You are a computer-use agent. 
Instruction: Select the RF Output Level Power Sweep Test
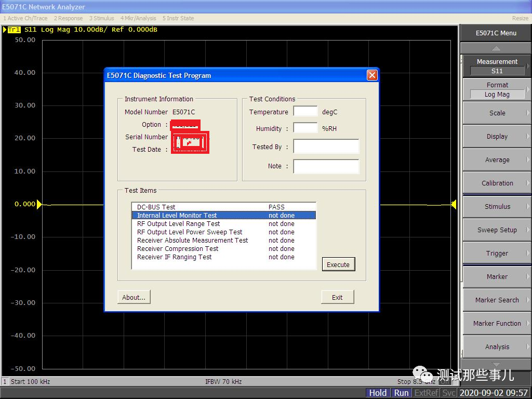(224, 232)
